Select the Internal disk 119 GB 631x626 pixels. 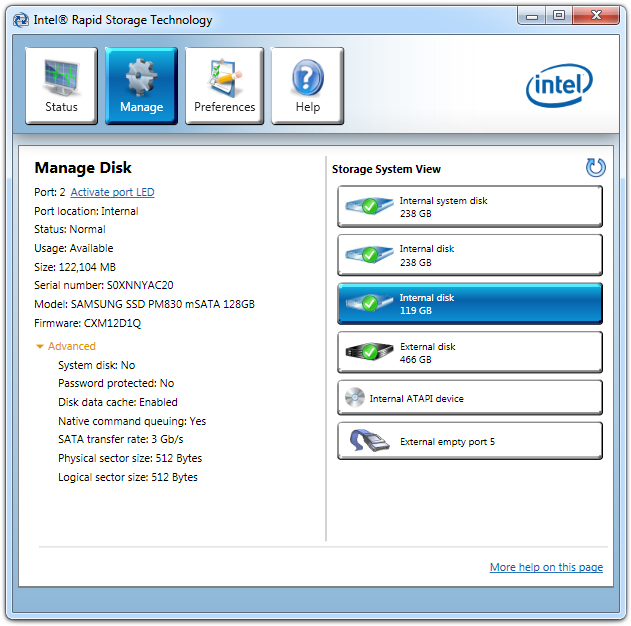(x=470, y=304)
